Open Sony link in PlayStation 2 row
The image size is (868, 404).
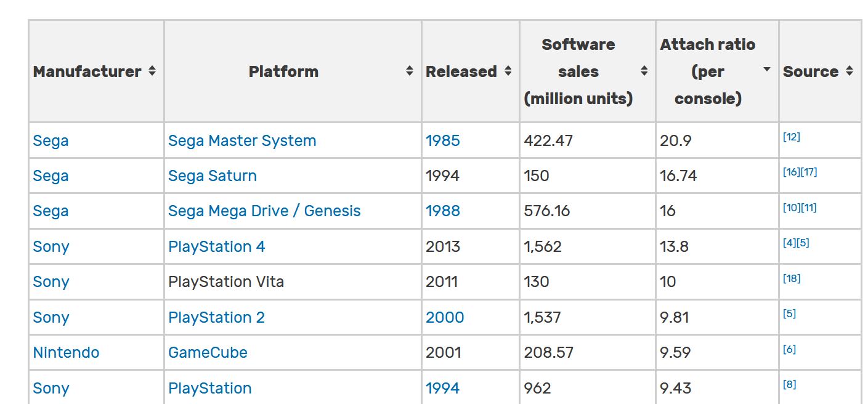pos(51,317)
